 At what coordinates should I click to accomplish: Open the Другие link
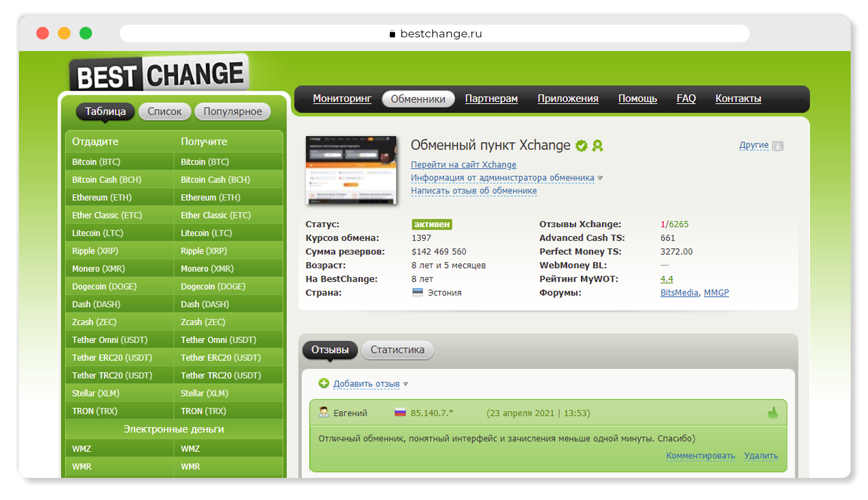(754, 145)
